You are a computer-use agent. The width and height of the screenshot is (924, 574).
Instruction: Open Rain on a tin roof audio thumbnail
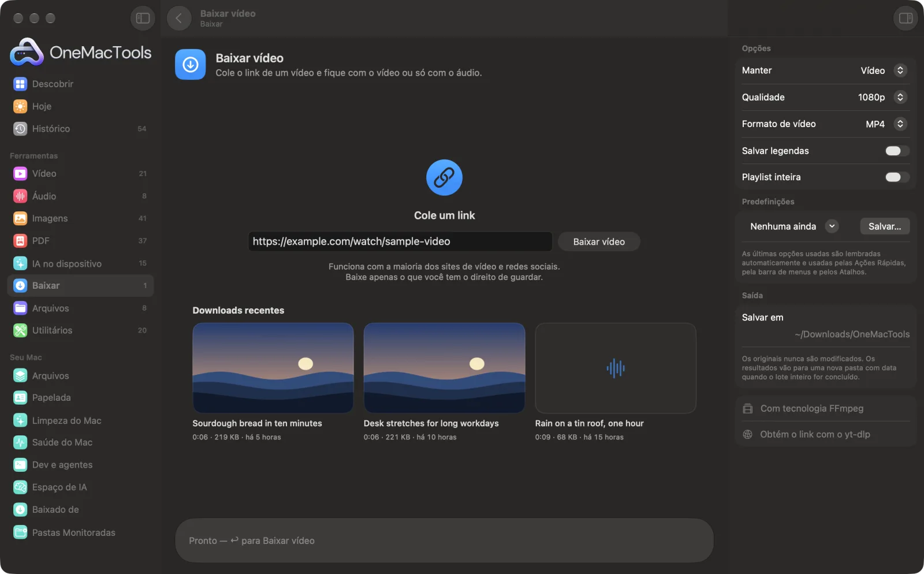point(616,368)
